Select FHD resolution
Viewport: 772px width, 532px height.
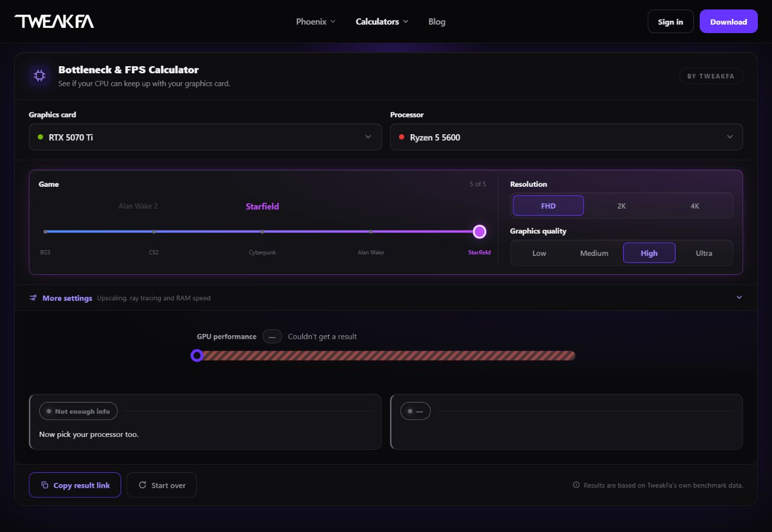tap(548, 206)
